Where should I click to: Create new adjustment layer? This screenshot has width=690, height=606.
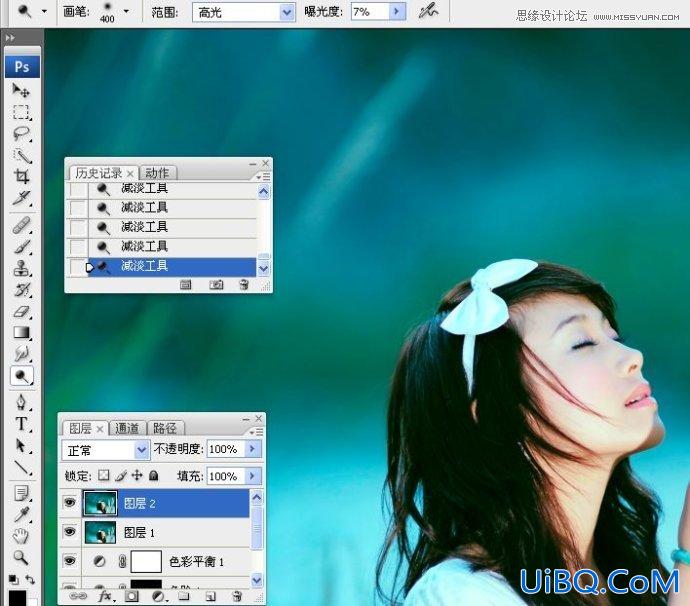pos(158,596)
